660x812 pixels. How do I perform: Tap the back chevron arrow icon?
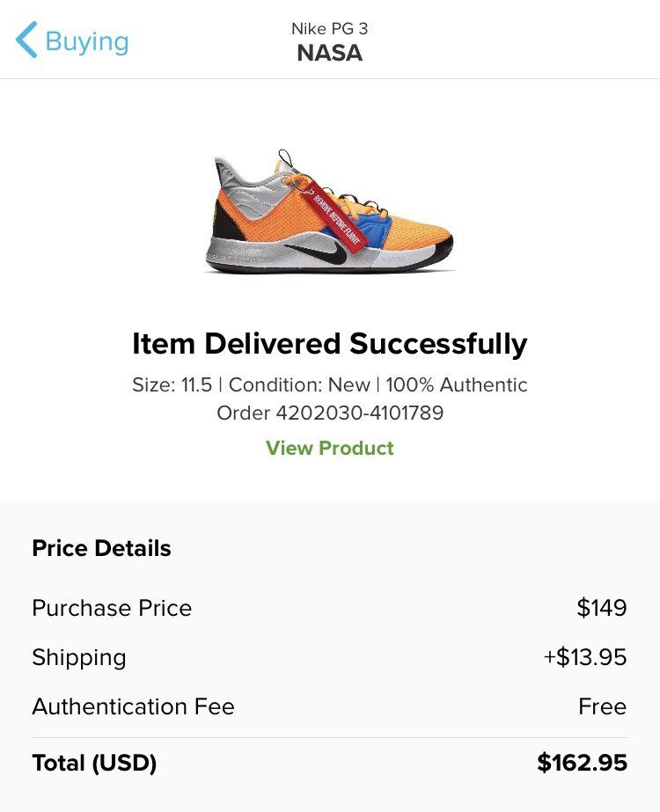[x=26, y=40]
